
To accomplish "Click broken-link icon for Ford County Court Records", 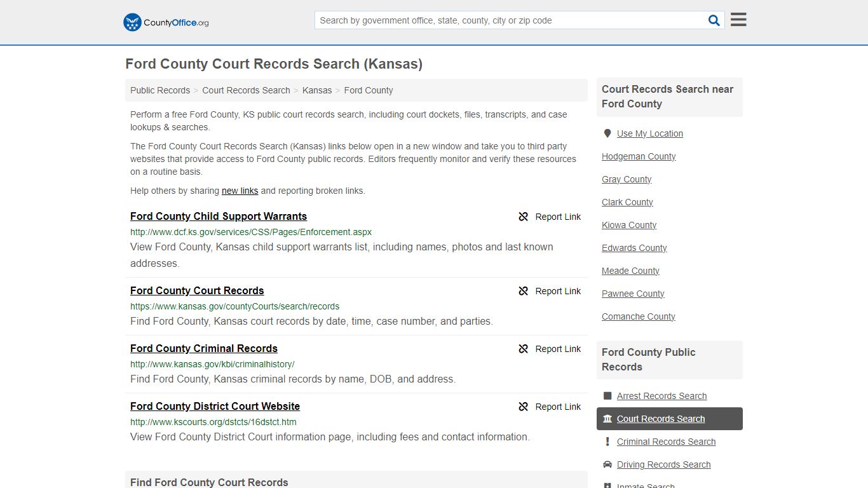I will (524, 291).
